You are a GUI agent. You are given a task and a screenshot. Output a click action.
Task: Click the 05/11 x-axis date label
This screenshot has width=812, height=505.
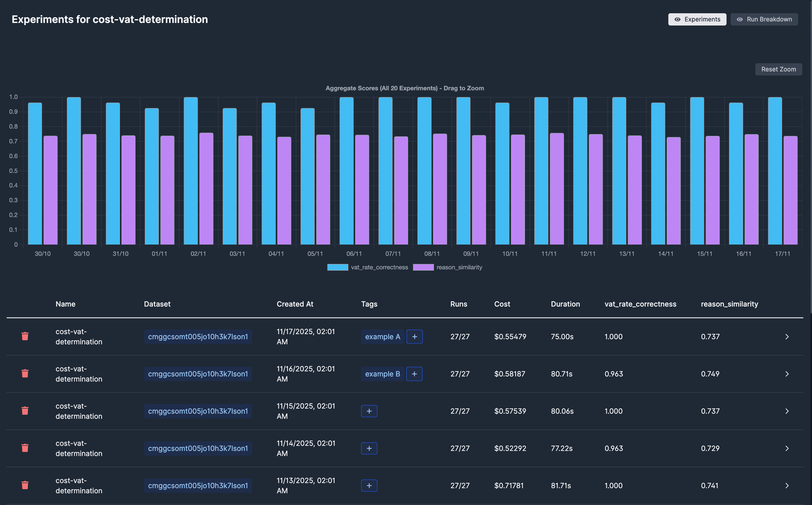[x=315, y=254]
